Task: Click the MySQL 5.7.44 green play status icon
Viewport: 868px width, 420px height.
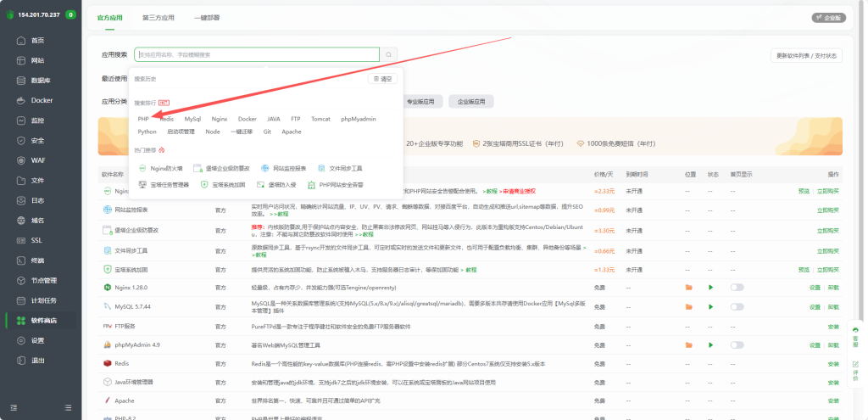Action: (x=711, y=307)
